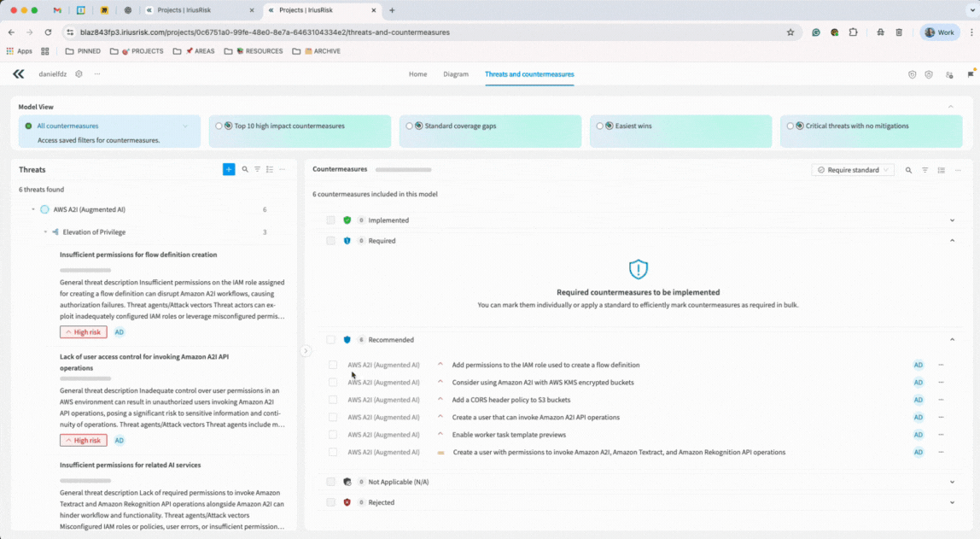Open the Chrome extensions puzzle icon
The height and width of the screenshot is (539, 980).
pos(853,32)
